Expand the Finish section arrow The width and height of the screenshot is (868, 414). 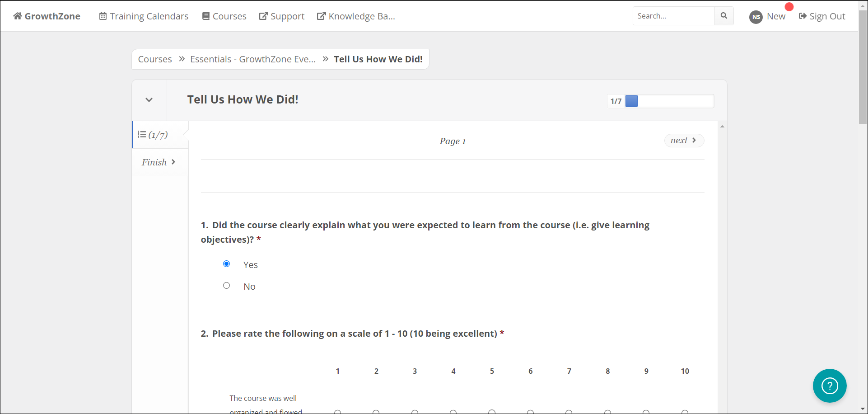point(173,162)
